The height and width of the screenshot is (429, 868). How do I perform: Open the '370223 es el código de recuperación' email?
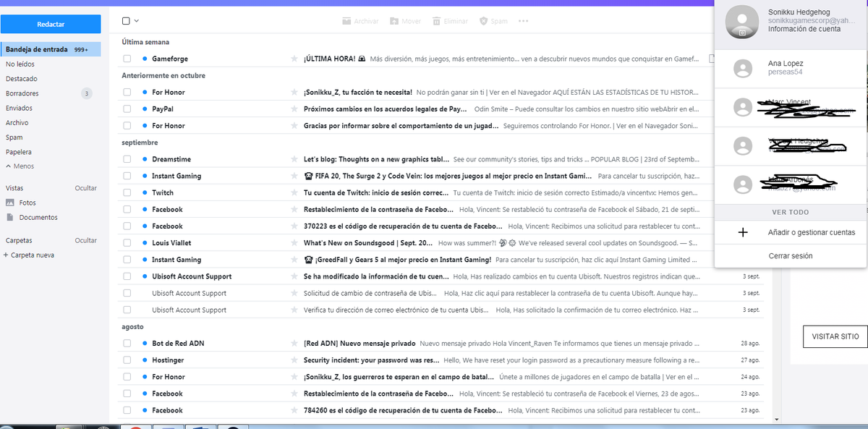(x=441, y=226)
